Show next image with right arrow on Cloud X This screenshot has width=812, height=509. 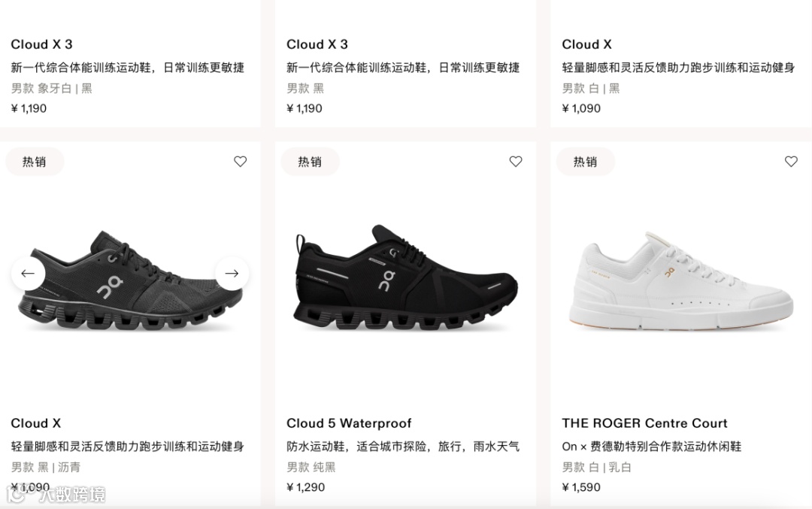[232, 274]
